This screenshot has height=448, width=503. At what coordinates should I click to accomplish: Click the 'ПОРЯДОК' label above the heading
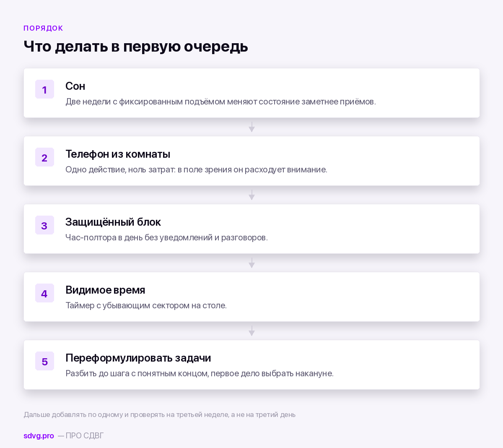(x=43, y=28)
